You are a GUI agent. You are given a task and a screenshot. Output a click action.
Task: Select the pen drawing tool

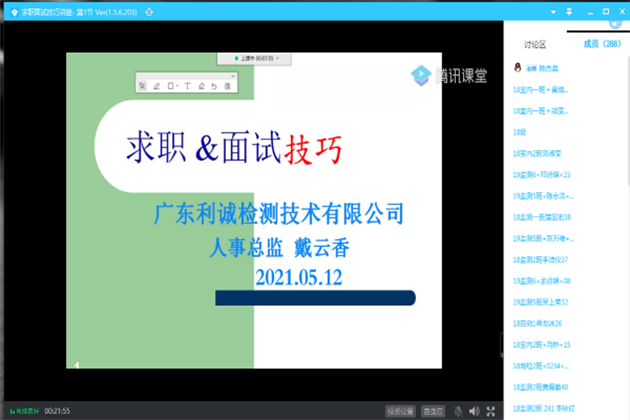pos(157,86)
